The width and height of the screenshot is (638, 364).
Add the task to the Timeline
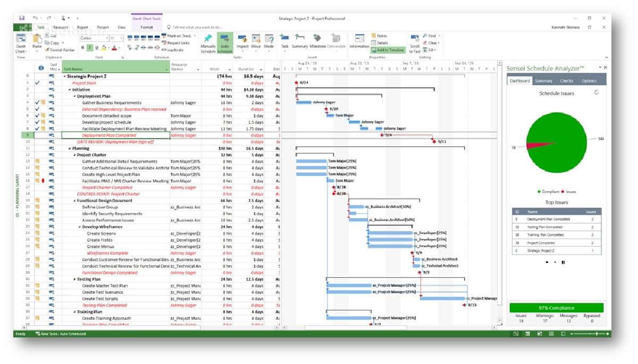coord(388,50)
